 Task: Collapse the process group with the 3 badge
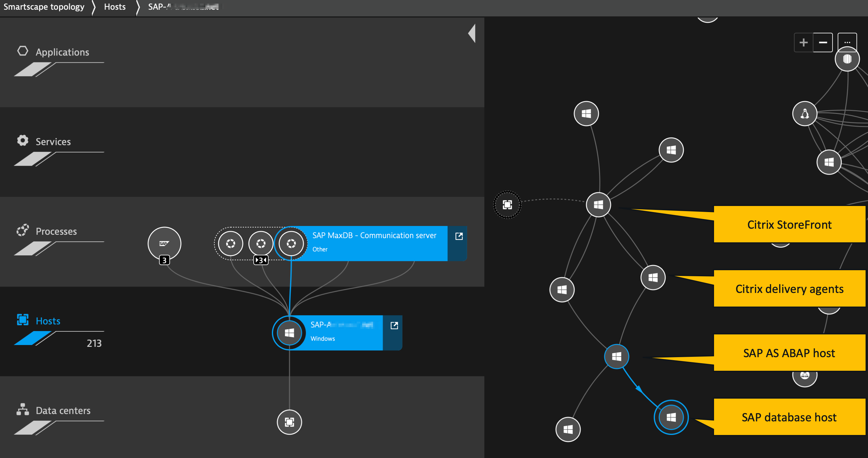click(x=261, y=260)
